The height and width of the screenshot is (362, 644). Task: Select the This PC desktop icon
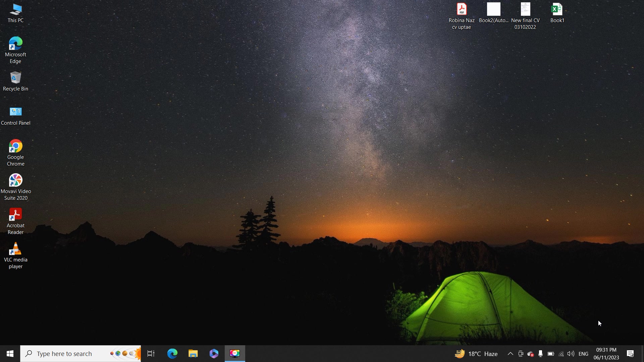[x=15, y=13]
